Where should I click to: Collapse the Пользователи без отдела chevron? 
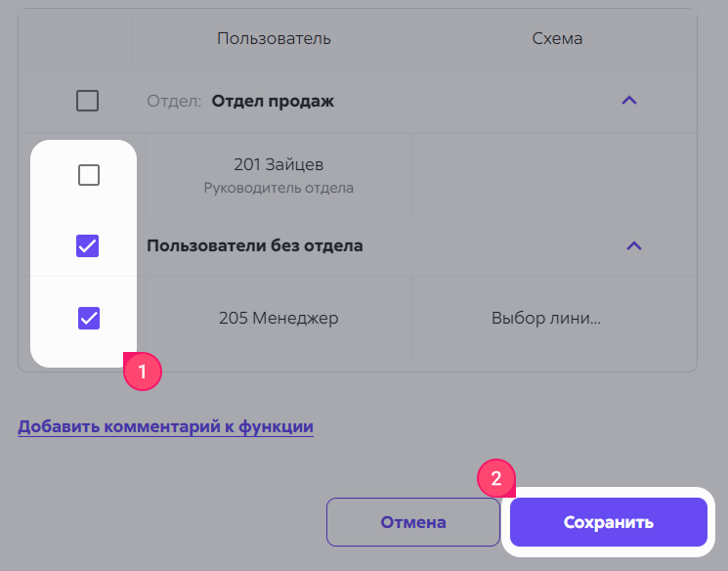[x=633, y=245]
